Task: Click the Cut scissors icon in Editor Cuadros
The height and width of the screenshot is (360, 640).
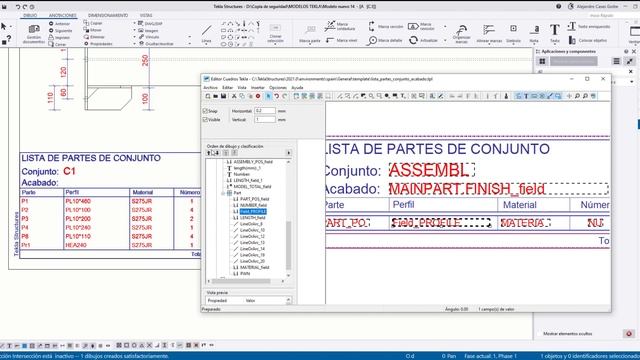Action: [234, 96]
